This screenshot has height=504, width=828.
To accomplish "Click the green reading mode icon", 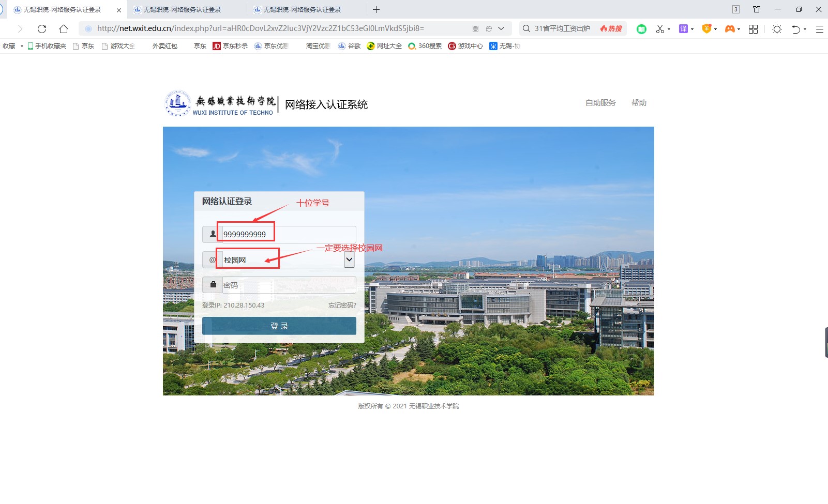I will tap(641, 29).
